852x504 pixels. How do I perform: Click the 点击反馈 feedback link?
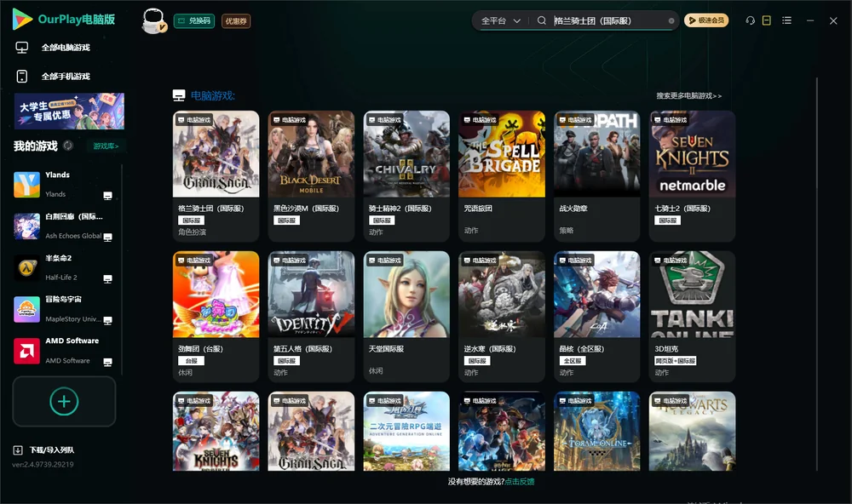pos(520,482)
